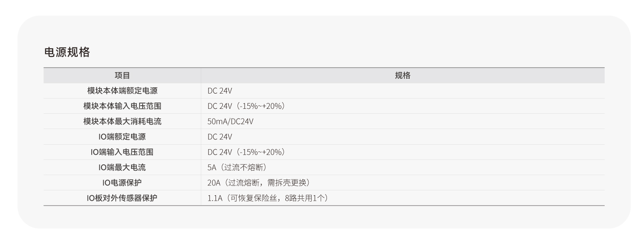Click the 20A（过流熔断，需拆壳更换）value
644x245 pixels.
[258, 183]
